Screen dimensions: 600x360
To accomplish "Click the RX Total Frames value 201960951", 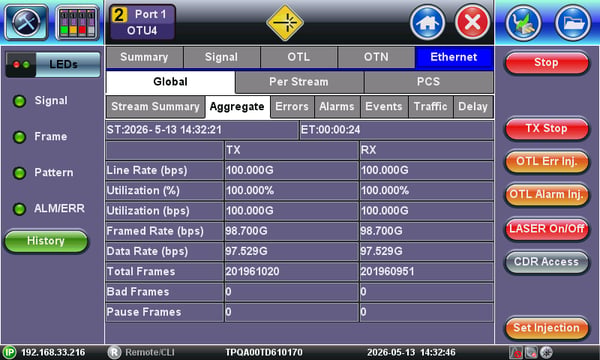I will [387, 272].
